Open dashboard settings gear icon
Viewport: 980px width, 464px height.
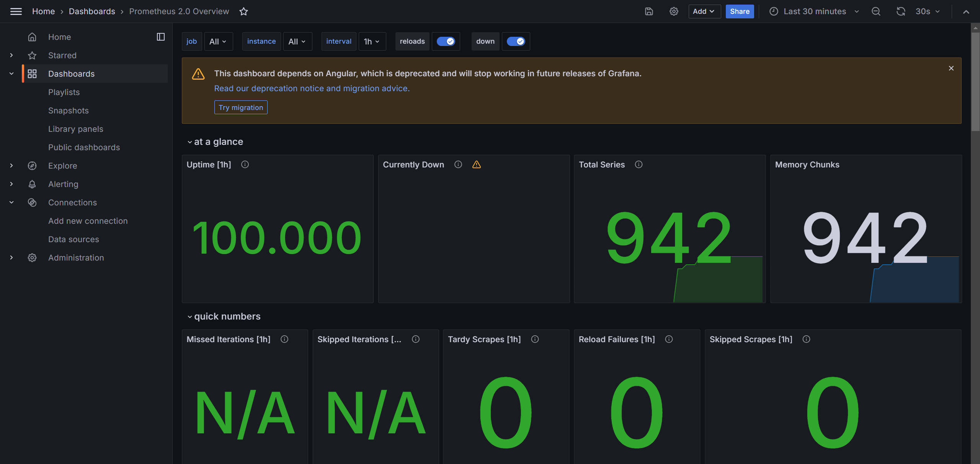point(674,11)
